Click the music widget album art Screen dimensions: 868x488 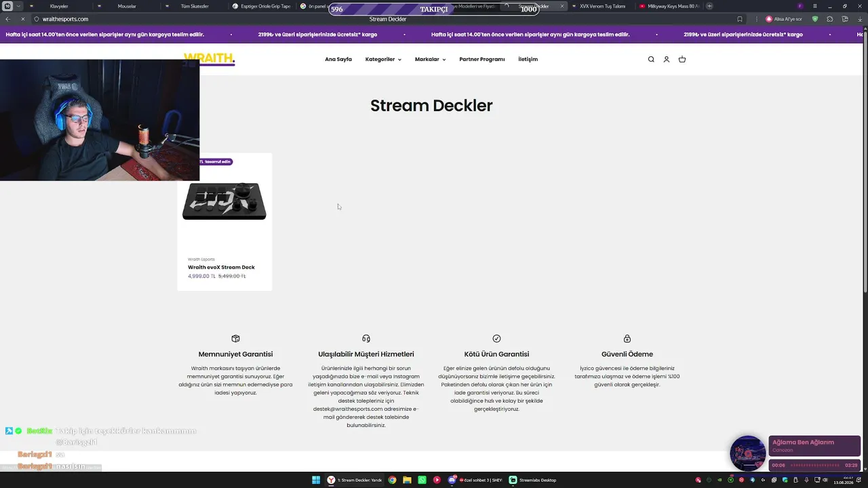click(748, 453)
